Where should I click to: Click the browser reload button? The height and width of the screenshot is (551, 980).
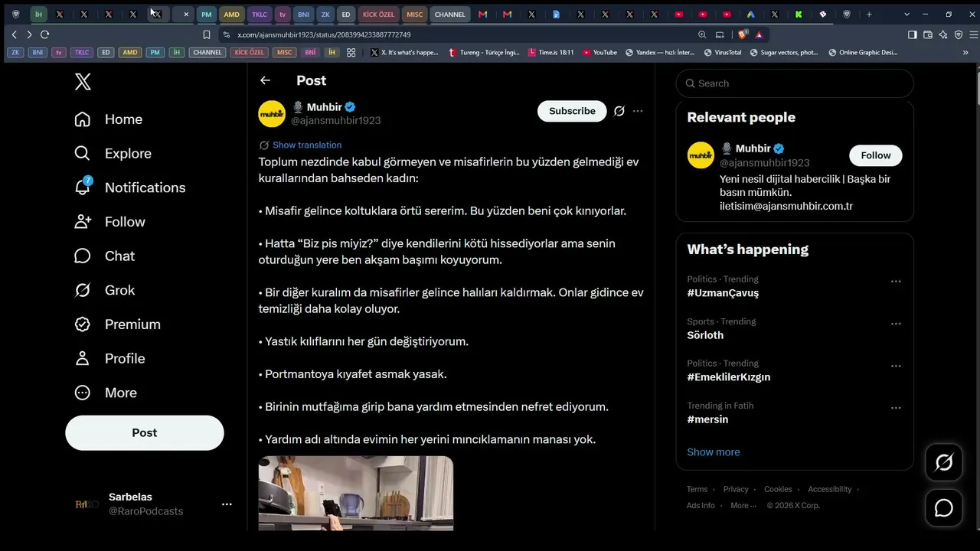pos(44,34)
